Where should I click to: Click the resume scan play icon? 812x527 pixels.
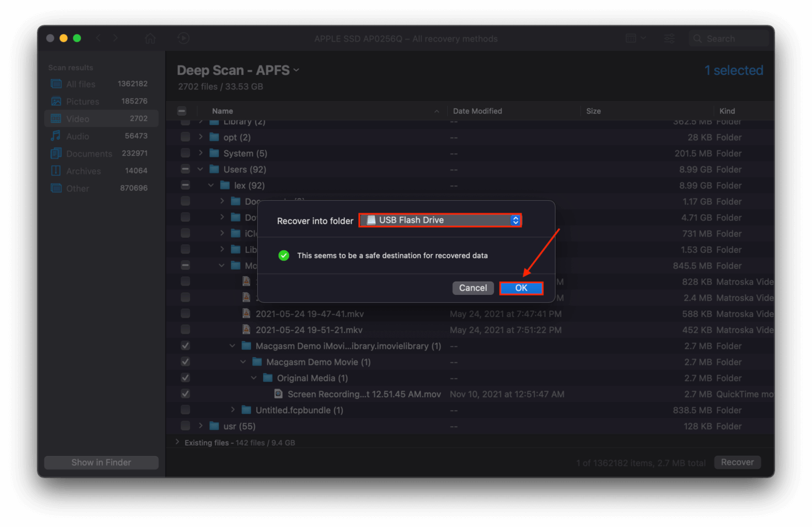click(x=183, y=38)
